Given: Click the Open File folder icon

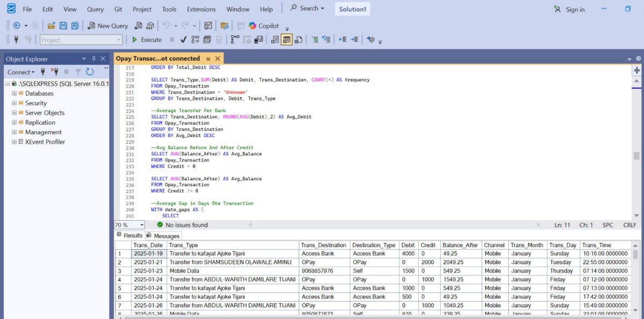Looking at the screenshot, I should coord(52,26).
